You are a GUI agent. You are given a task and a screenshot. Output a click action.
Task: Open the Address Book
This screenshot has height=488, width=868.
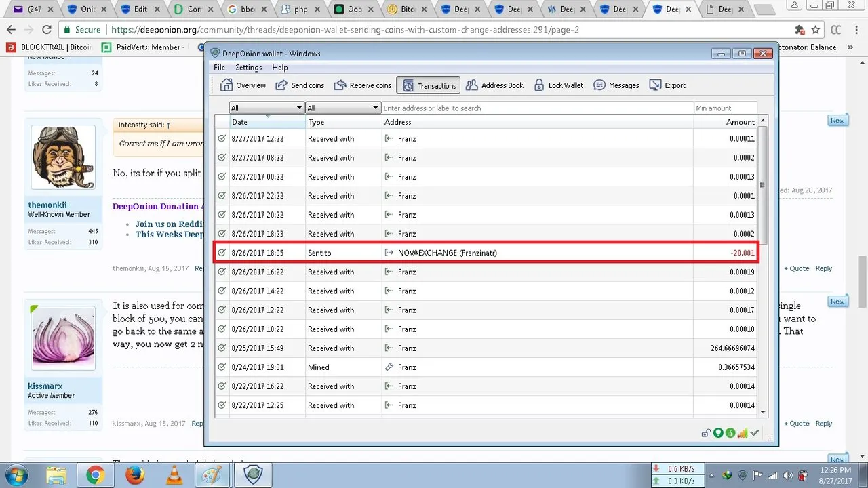coord(494,85)
